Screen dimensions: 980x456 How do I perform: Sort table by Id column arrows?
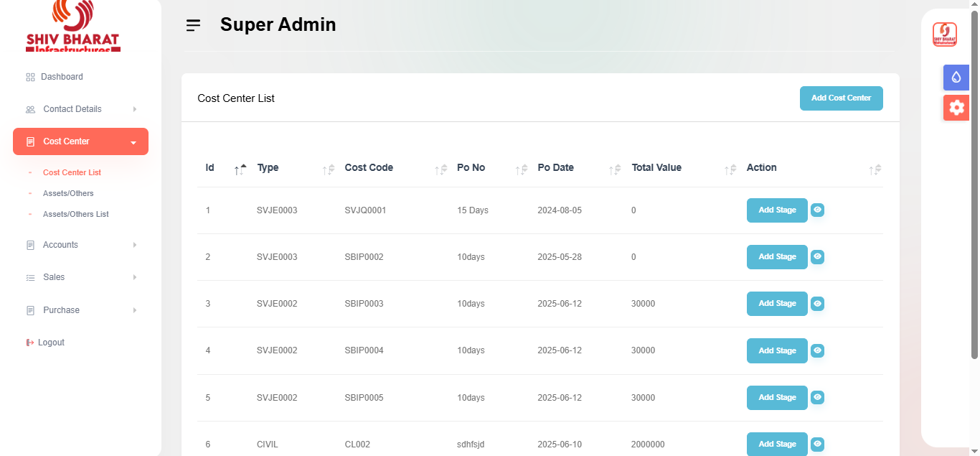240,169
